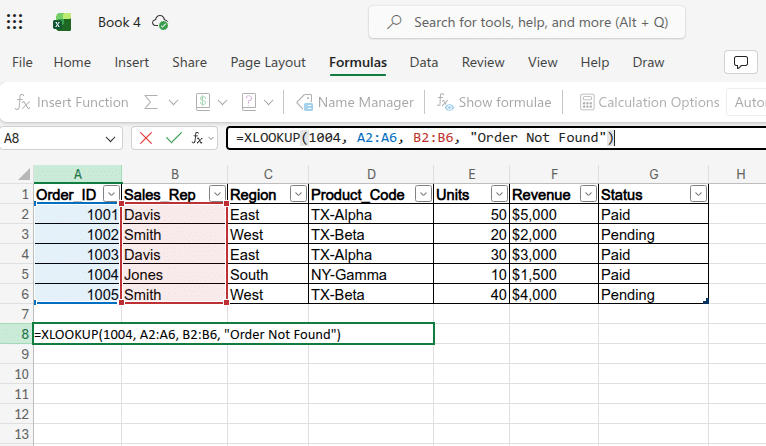Select column A header
The height and width of the screenshot is (446, 766).
(x=78, y=174)
